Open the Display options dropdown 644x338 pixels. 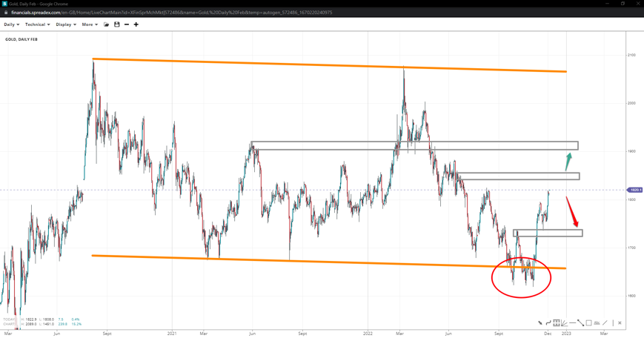point(66,24)
